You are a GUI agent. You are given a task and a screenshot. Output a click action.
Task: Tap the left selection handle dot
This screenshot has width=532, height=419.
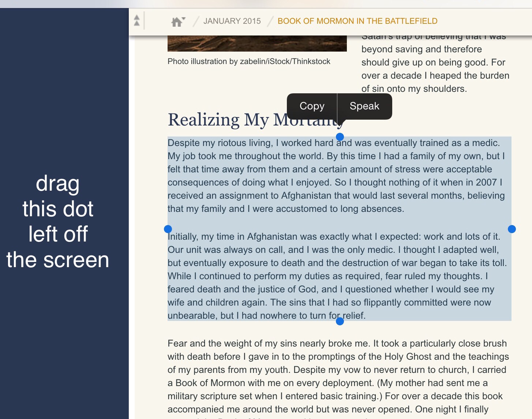pyautogui.click(x=168, y=229)
